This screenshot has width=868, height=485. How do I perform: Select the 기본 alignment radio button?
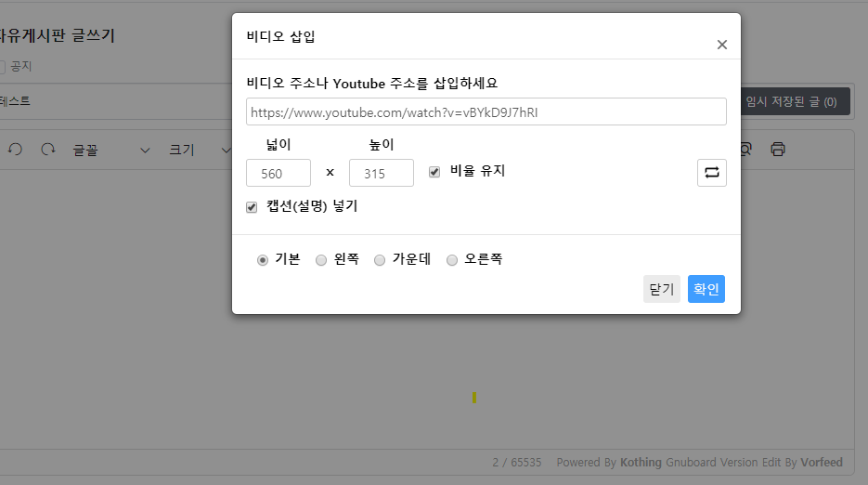tap(263, 260)
